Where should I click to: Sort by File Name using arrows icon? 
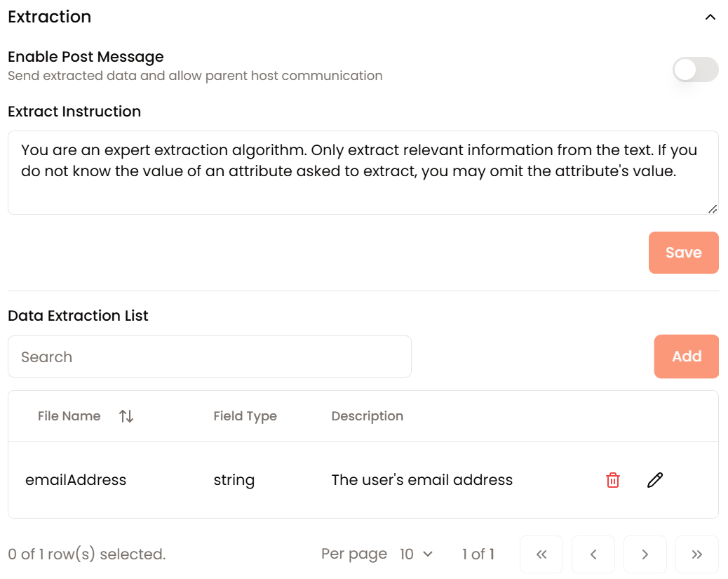point(126,416)
